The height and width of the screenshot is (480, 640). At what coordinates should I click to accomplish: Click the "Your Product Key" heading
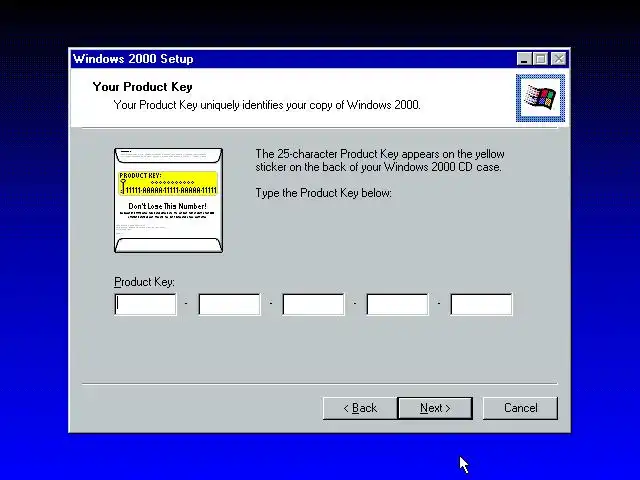point(142,87)
